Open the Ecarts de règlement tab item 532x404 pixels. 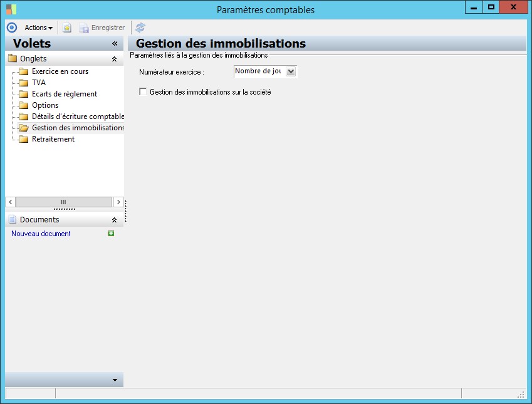point(65,93)
